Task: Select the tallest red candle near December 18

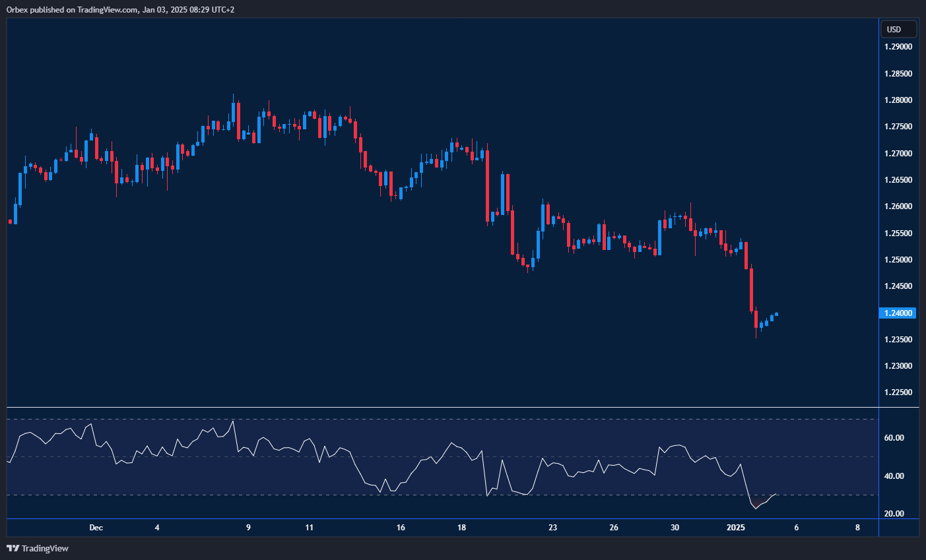Action: click(487, 185)
